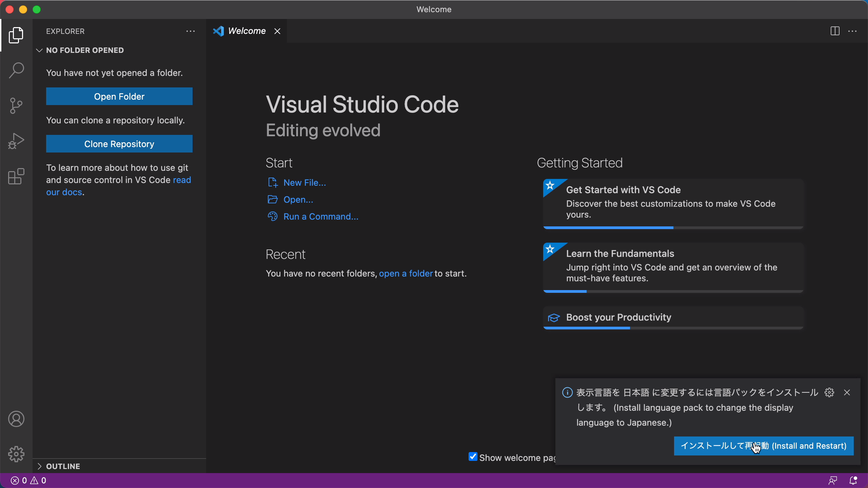Image resolution: width=868 pixels, height=488 pixels.
Task: Open Get Started with VS Code card
Action: (x=673, y=204)
